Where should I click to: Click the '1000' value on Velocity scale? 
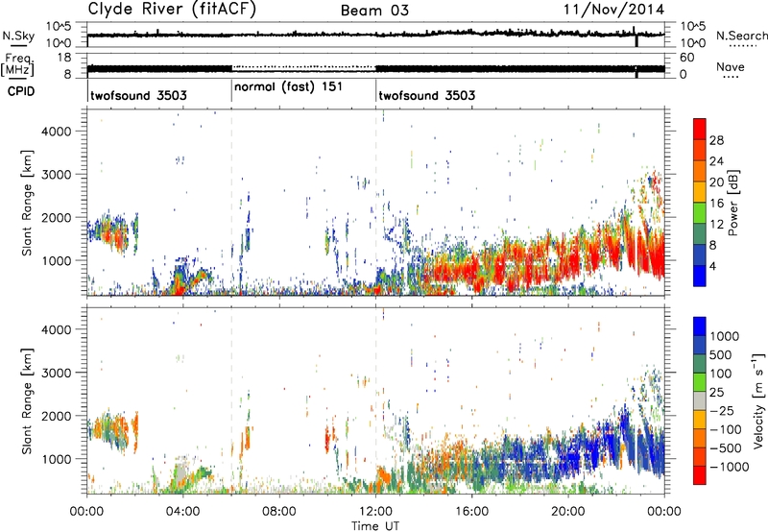[725, 336]
